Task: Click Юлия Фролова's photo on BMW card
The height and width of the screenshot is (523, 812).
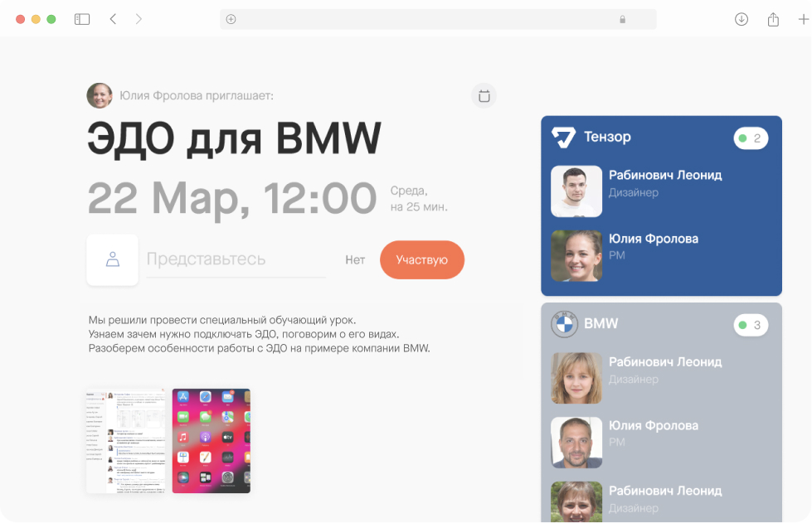Action: click(x=576, y=442)
